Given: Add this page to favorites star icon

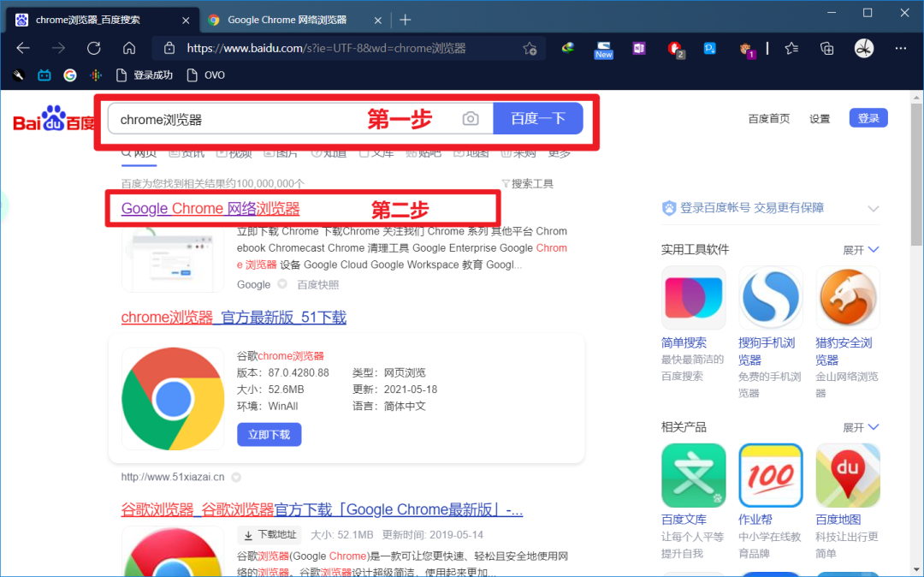Looking at the screenshot, I should pyautogui.click(x=530, y=48).
